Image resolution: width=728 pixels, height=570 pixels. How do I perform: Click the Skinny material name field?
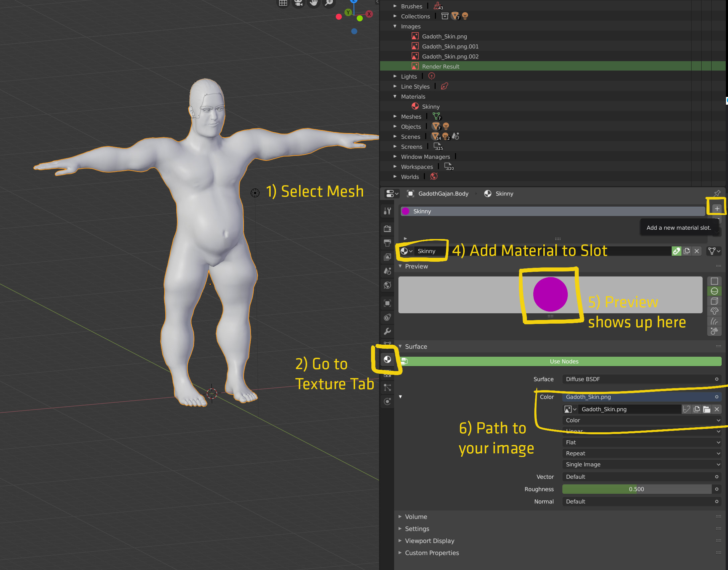543,251
